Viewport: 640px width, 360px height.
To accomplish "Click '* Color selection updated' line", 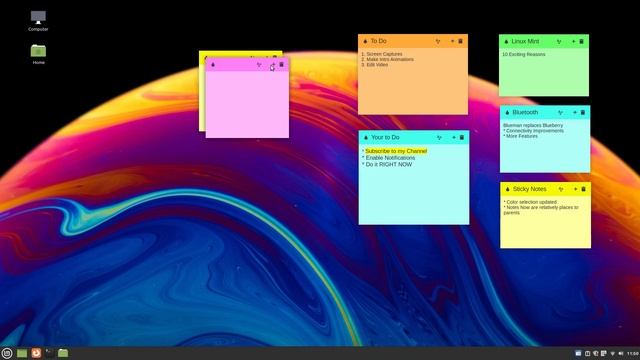I will tap(530, 202).
